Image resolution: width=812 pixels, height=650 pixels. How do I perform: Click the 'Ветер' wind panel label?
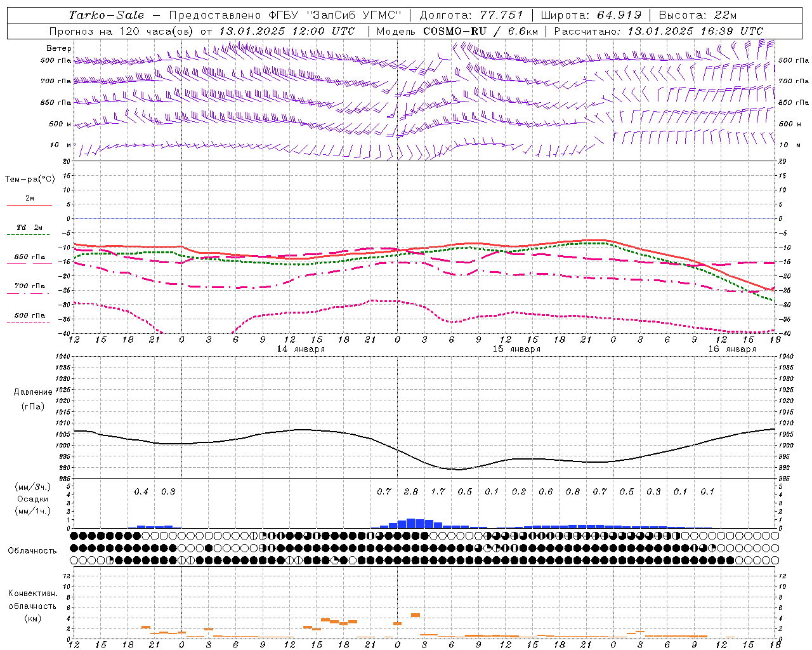coord(59,48)
